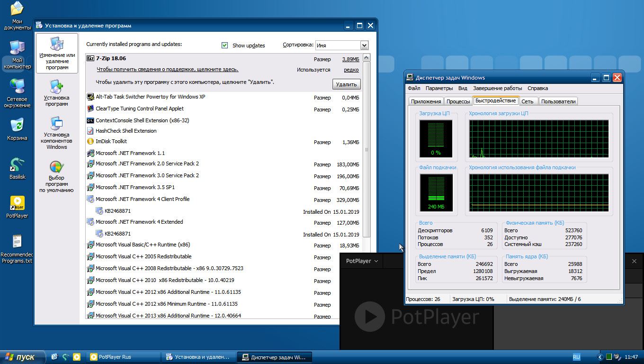Click the Удалить button for 7-Zip
This screenshot has width=644, height=364.
pos(346,84)
